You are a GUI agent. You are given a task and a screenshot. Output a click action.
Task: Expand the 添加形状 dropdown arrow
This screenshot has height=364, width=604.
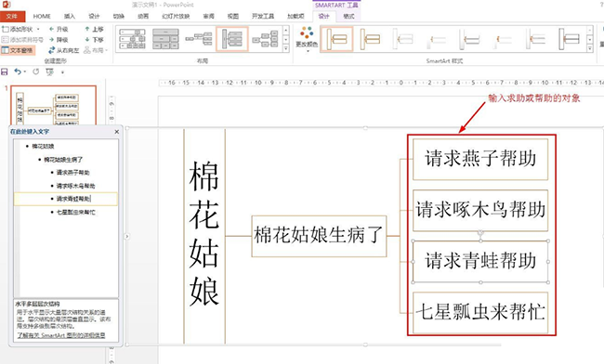38,29
